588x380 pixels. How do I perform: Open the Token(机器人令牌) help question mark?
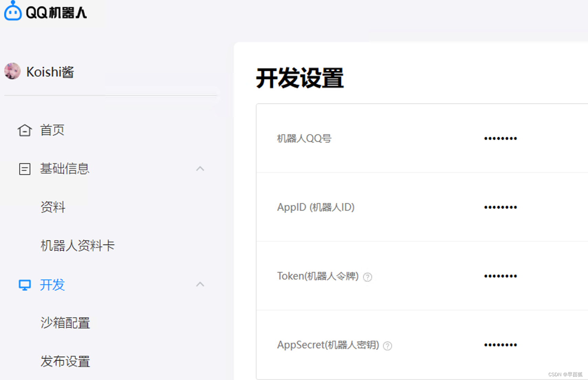click(x=368, y=277)
